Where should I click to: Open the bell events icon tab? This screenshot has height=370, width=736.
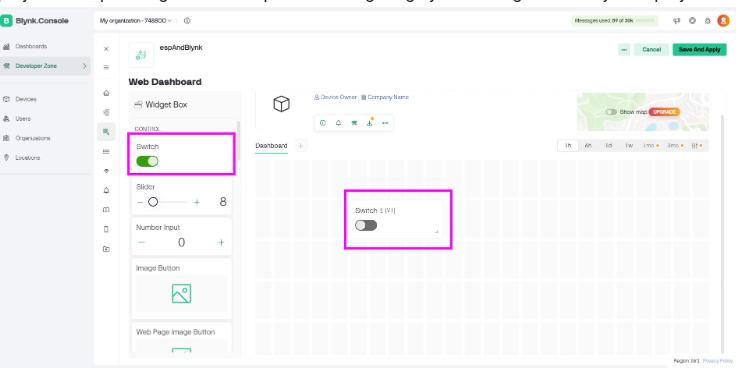(106, 190)
